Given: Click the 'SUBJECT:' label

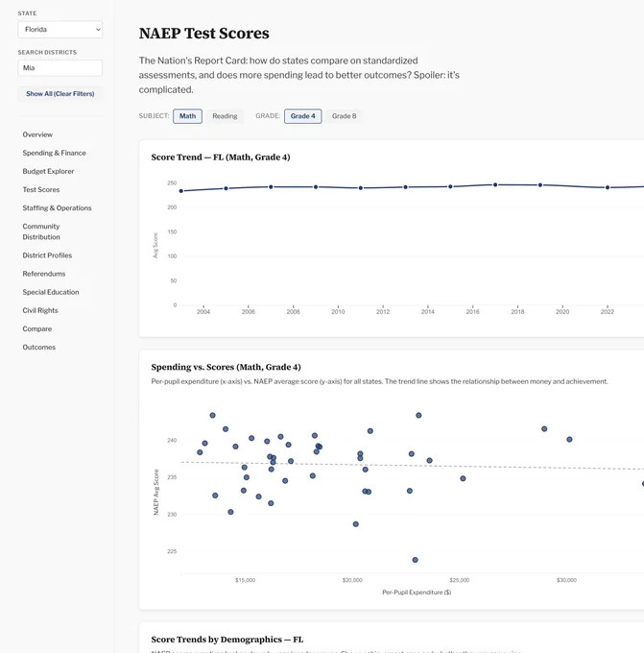Looking at the screenshot, I should coord(154,116).
